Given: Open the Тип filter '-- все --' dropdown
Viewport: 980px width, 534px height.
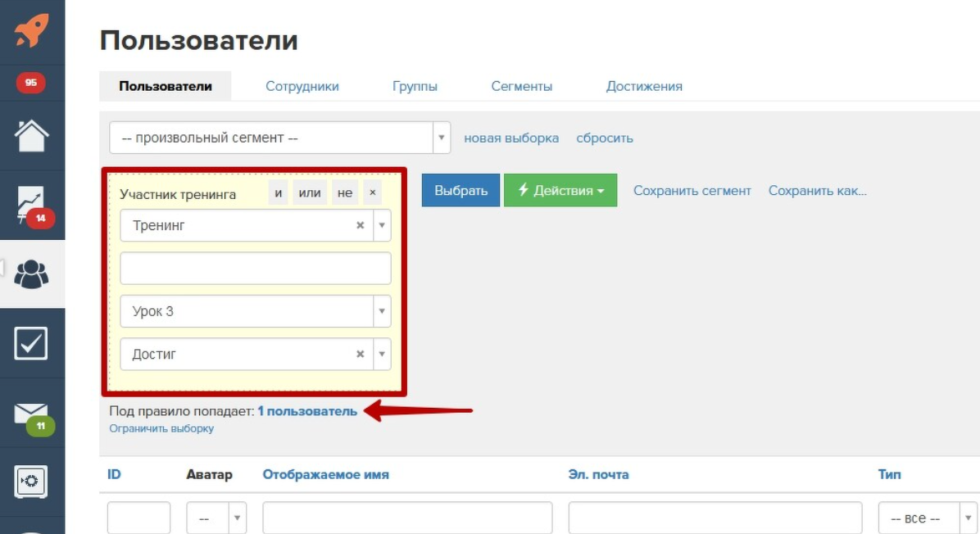Looking at the screenshot, I should tap(928, 518).
